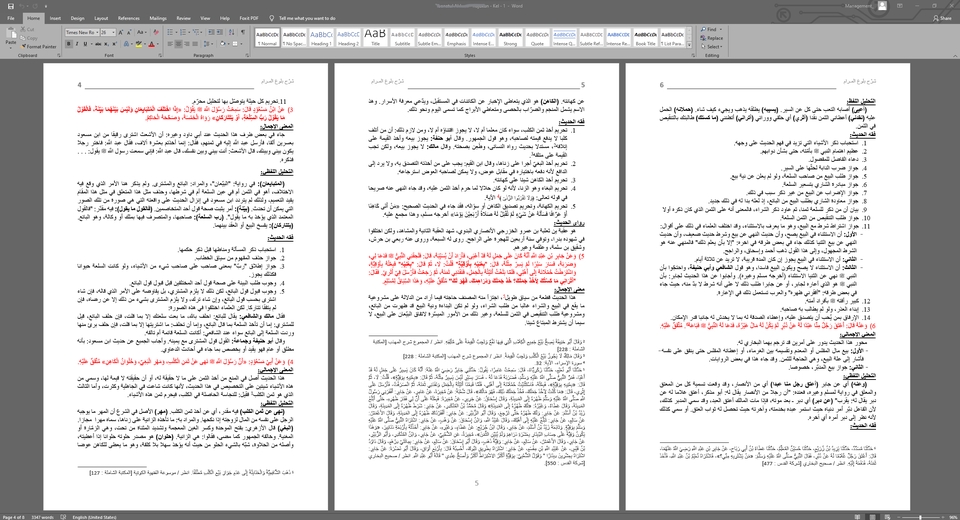Check the word count in status bar

point(42,518)
